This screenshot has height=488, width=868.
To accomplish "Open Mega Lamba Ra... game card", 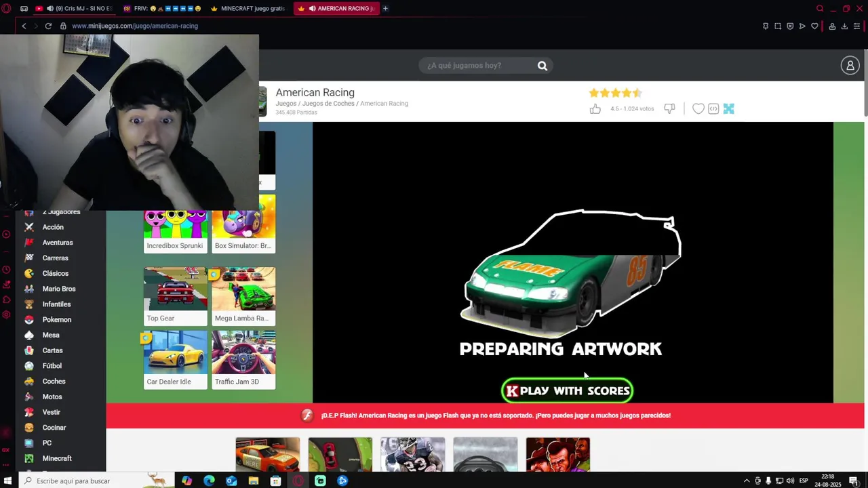I will point(243,296).
